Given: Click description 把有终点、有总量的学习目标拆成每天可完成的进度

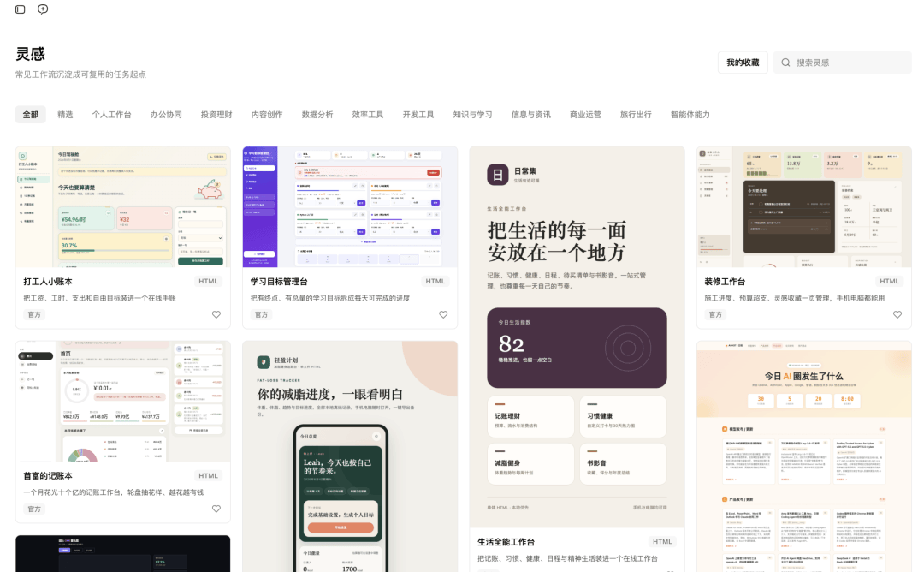Looking at the screenshot, I should (x=330, y=298).
